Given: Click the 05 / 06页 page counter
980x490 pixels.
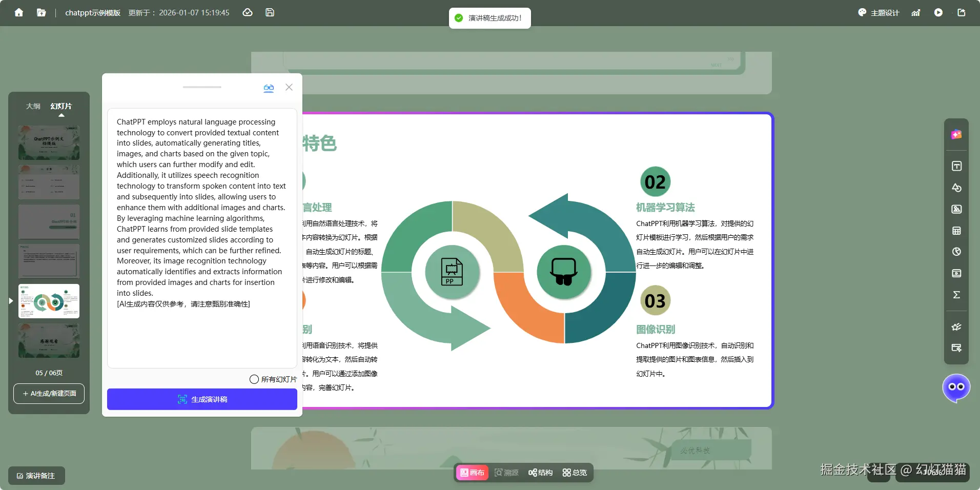Looking at the screenshot, I should (49, 373).
